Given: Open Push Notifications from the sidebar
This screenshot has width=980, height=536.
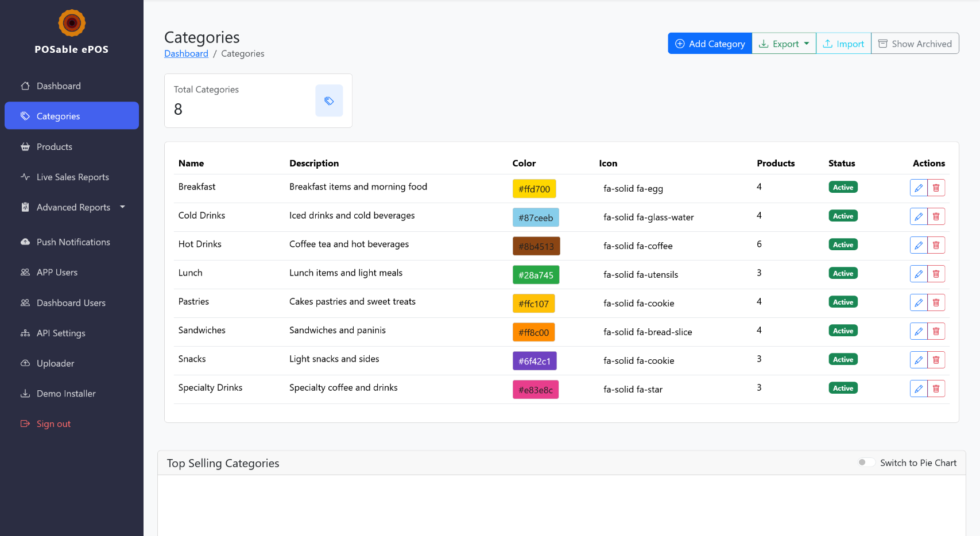Looking at the screenshot, I should (73, 242).
